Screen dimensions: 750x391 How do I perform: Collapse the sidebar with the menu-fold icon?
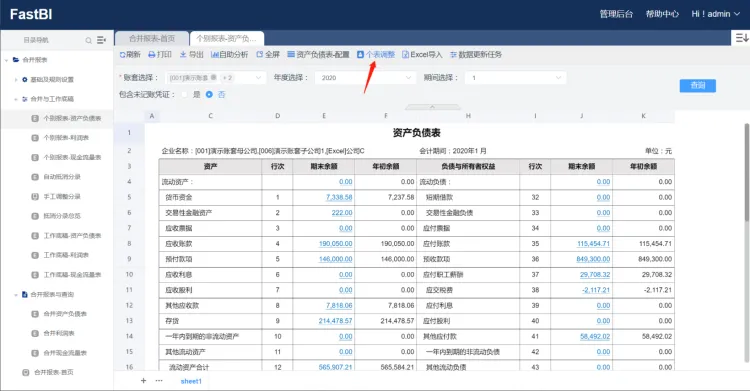click(101, 40)
